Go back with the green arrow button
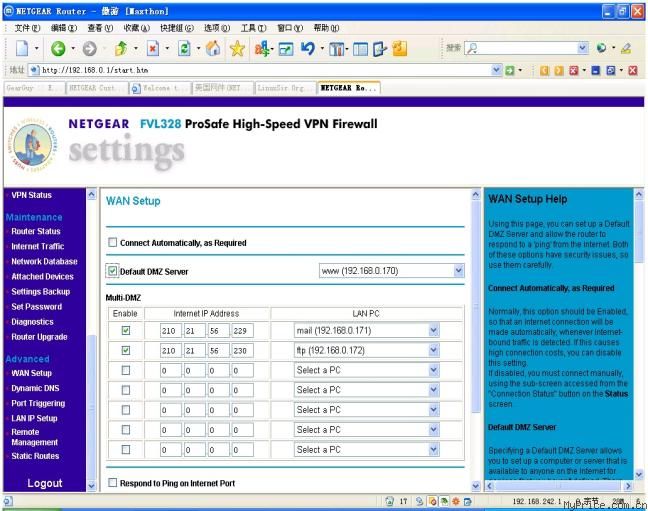Viewport: 648px width, 511px height. [x=58, y=49]
